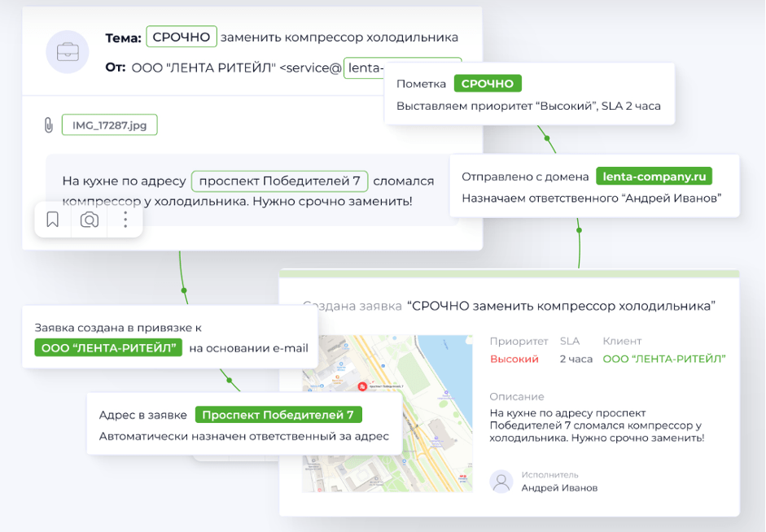The width and height of the screenshot is (766, 532).
Task: Open client link ООО “ЛЕНТА-РИТЕЙЛ” in ticket
Action: [663, 359]
